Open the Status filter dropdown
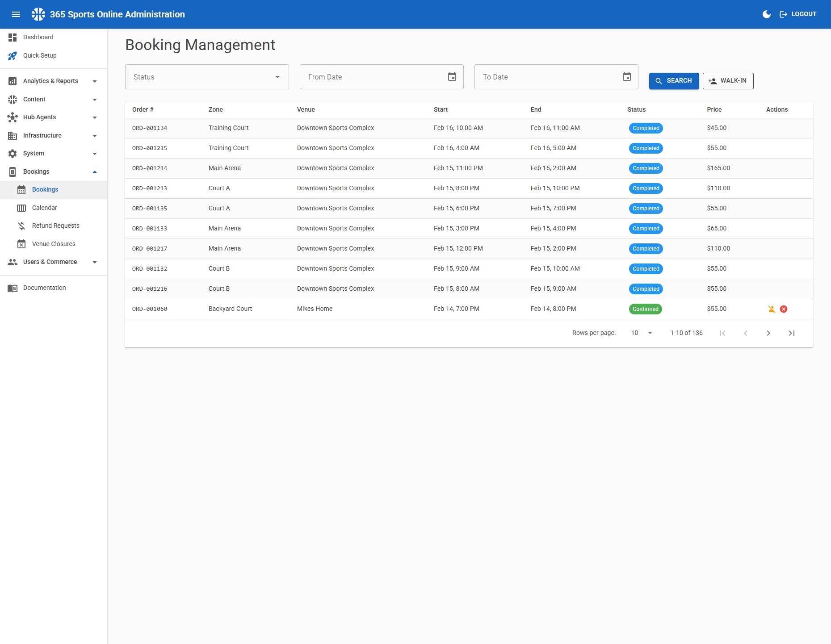The height and width of the screenshot is (644, 831). pos(207,77)
